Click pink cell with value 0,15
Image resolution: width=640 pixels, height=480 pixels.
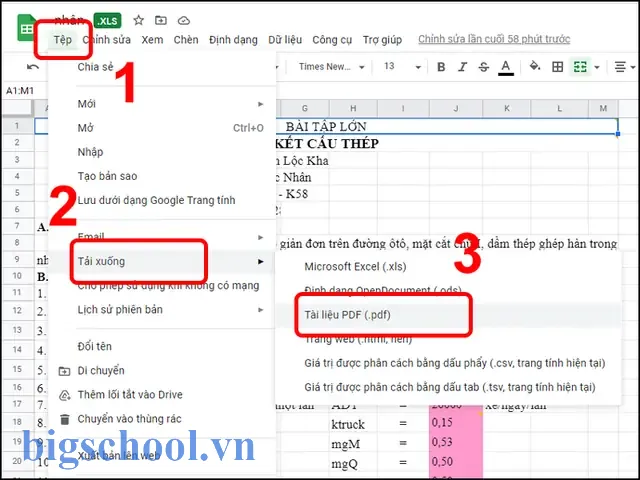coord(456,423)
